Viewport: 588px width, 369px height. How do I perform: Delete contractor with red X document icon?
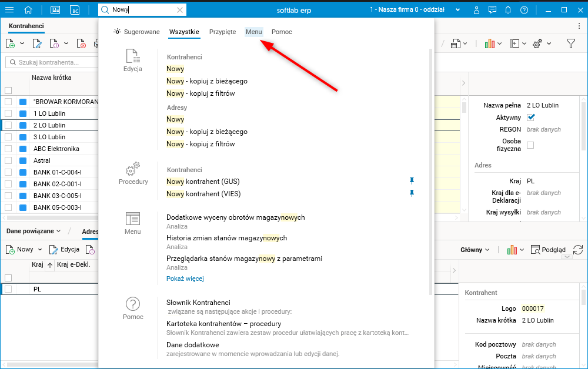point(81,44)
